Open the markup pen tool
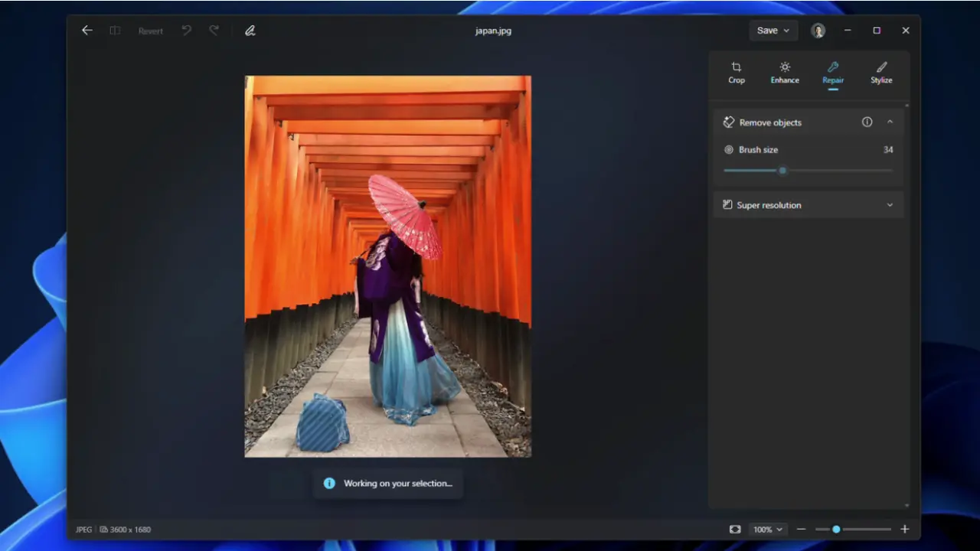This screenshot has width=980, height=551. point(250,31)
